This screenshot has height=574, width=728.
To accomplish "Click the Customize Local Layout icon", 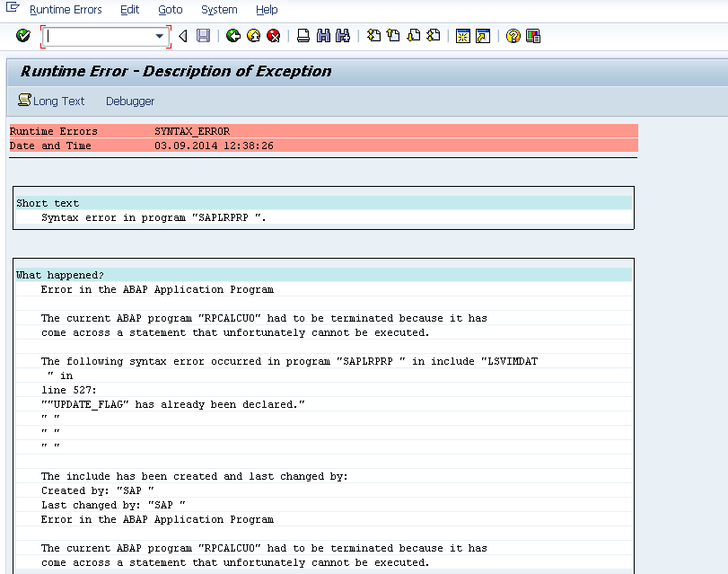I will coord(533,36).
